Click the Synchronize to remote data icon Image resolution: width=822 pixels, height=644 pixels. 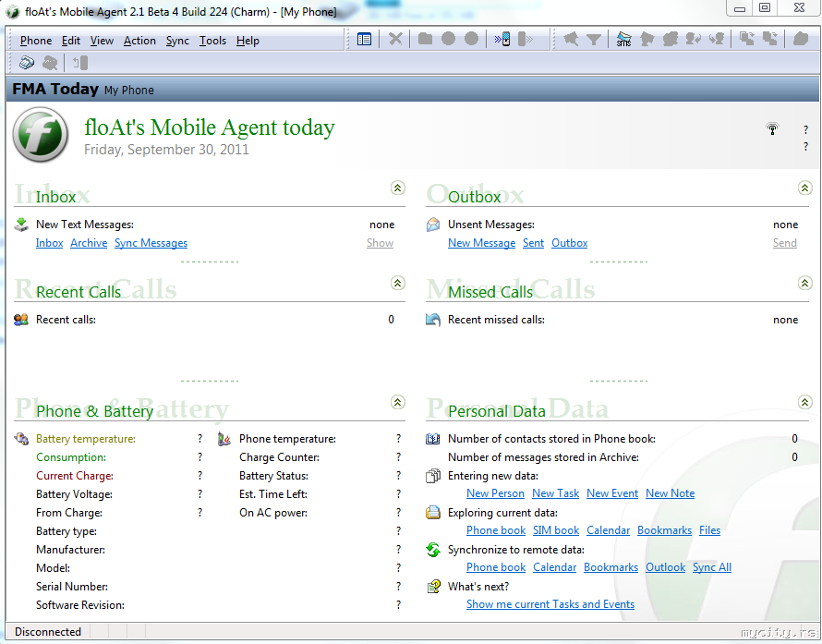click(x=433, y=550)
